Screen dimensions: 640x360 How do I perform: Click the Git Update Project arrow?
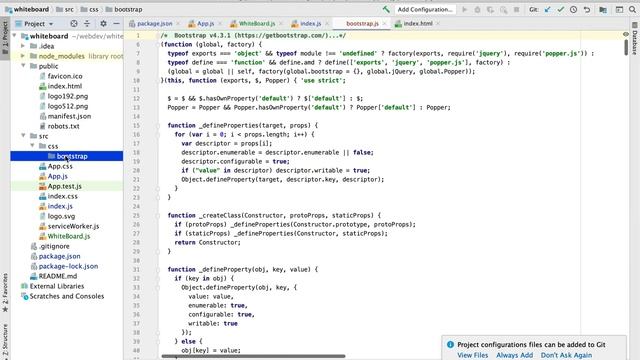click(x=547, y=9)
